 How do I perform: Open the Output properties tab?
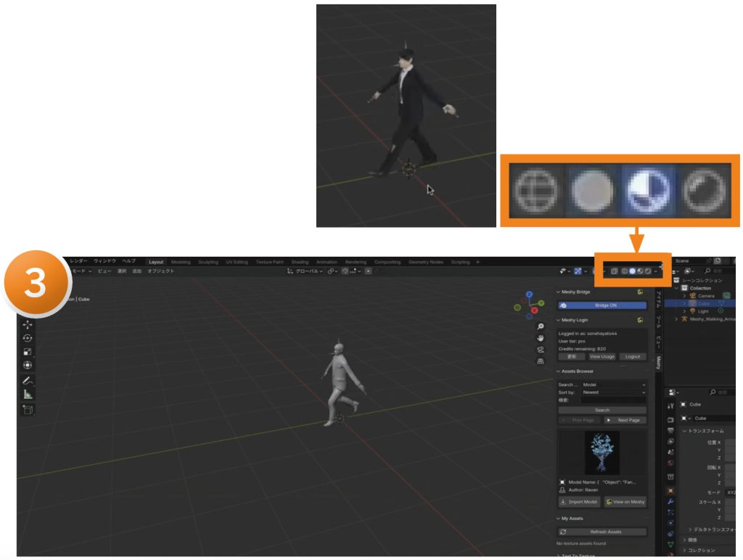click(670, 431)
